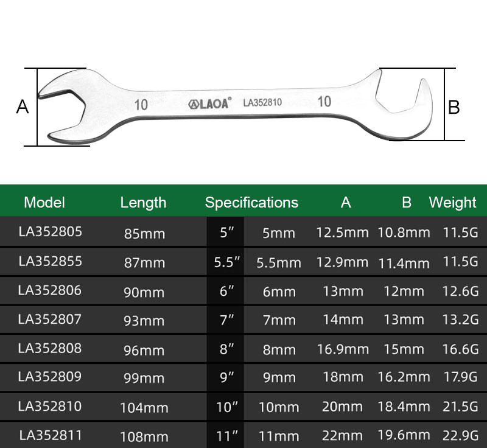Click the 5.5″ specification cell
The width and height of the screenshot is (487, 448).
coord(227,262)
